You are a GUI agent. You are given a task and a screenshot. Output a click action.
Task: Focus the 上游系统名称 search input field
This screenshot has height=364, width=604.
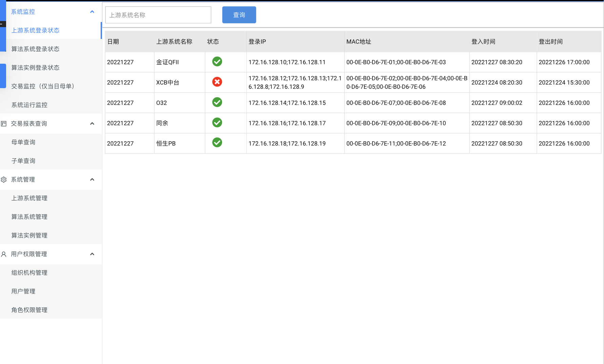(158, 15)
